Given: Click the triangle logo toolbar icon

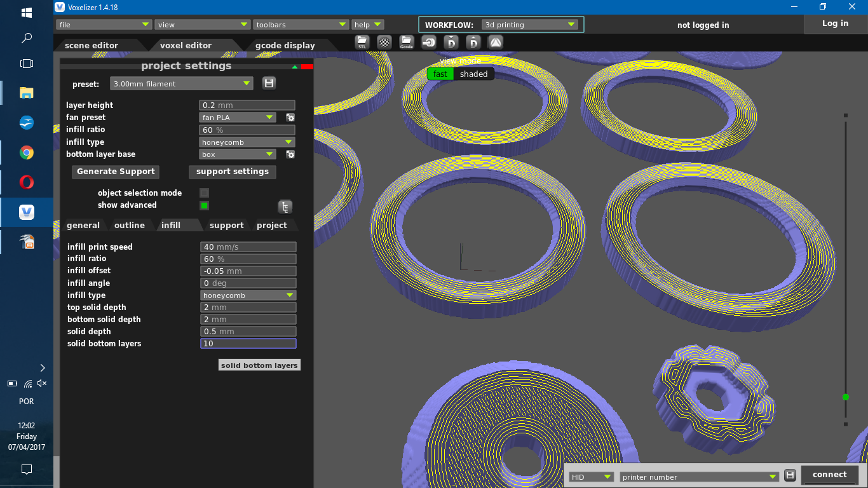Looking at the screenshot, I should tap(496, 43).
